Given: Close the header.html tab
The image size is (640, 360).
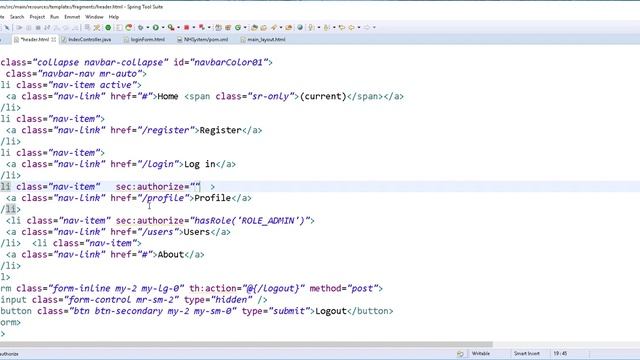Looking at the screenshot, I should click(x=53, y=40).
